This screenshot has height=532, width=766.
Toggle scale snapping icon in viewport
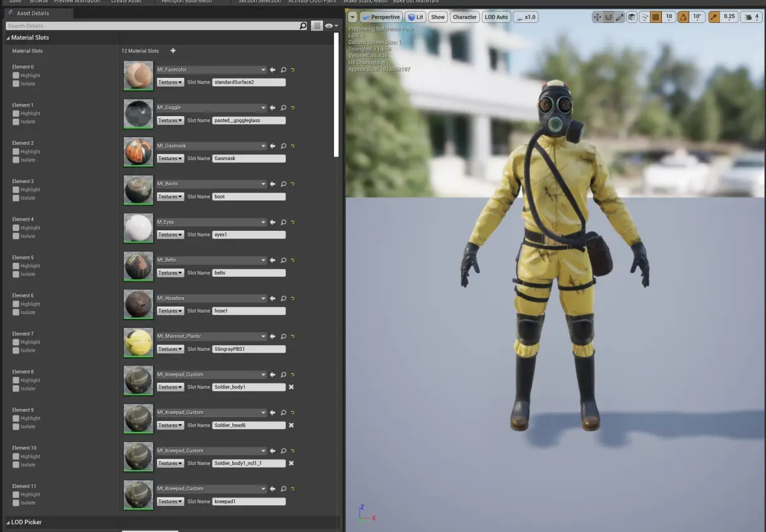click(x=714, y=17)
